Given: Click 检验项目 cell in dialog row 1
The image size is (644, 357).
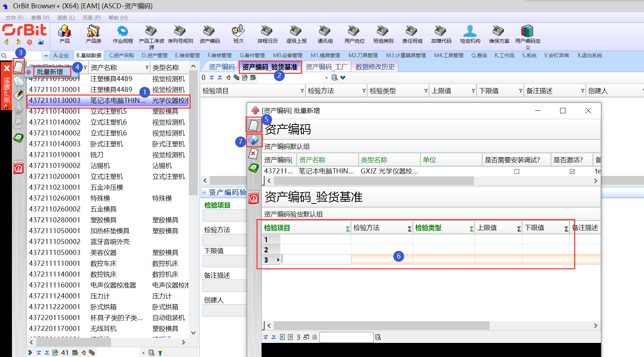Looking at the screenshot, I should tap(315, 239).
